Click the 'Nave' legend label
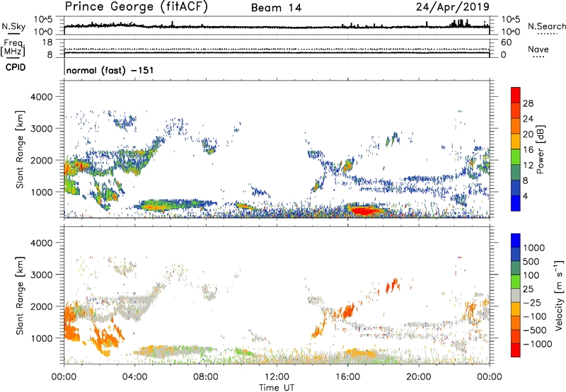 [x=538, y=49]
